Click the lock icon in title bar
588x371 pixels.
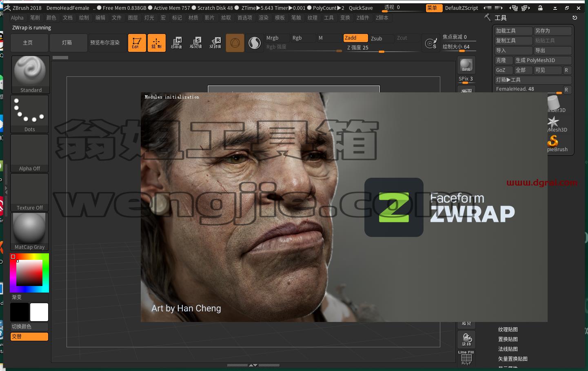coord(540,8)
